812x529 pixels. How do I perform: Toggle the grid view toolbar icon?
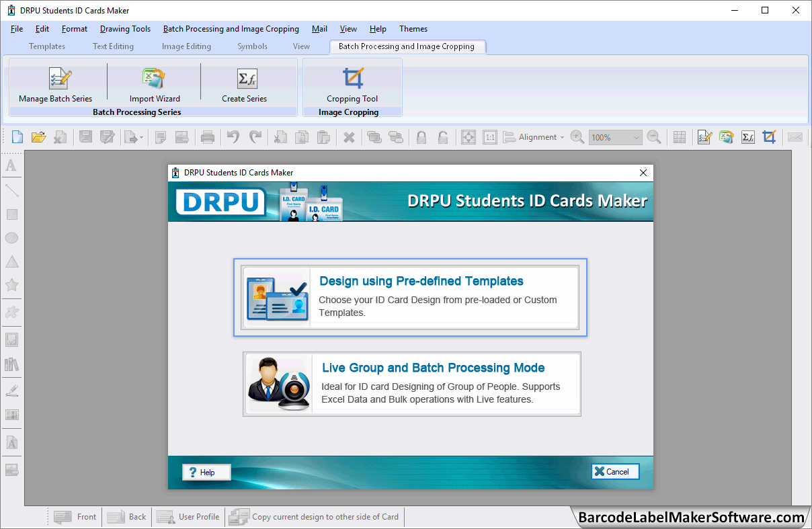(x=680, y=137)
